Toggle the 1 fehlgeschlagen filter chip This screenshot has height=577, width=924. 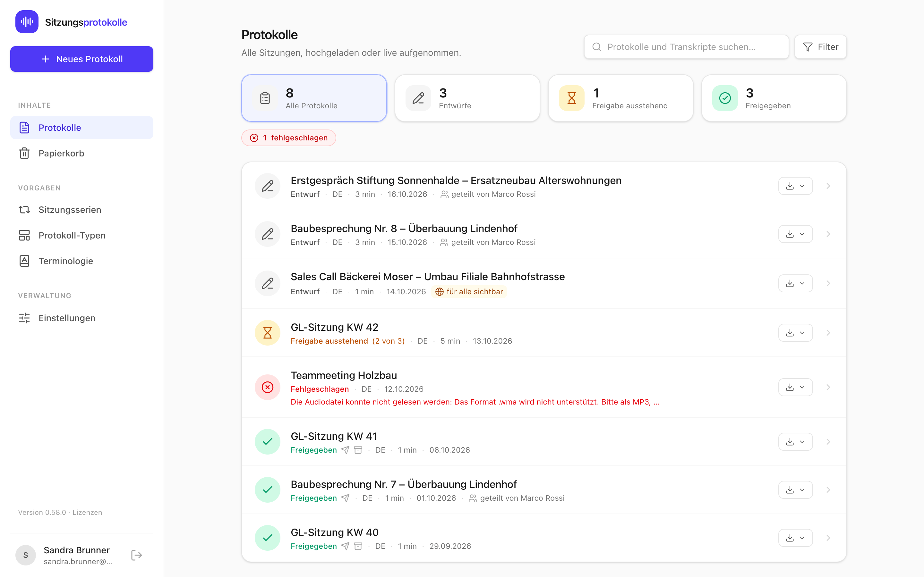point(289,138)
